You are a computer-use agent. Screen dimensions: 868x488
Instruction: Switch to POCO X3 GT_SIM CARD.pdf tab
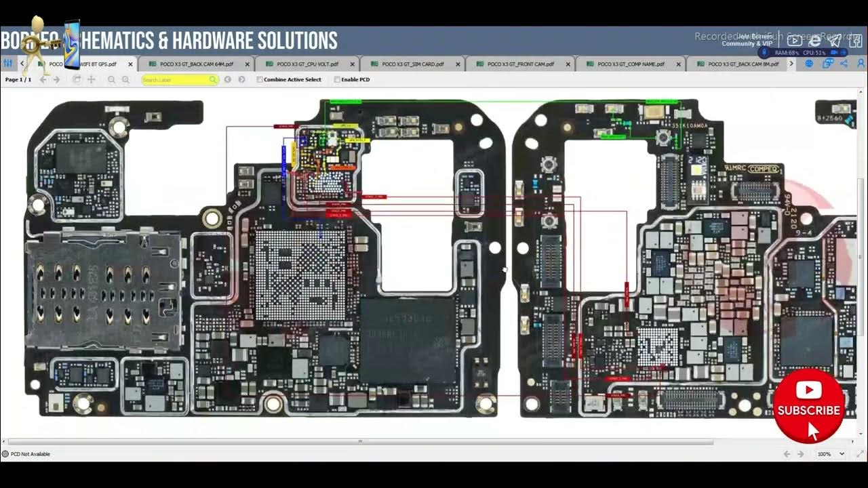tap(412, 64)
